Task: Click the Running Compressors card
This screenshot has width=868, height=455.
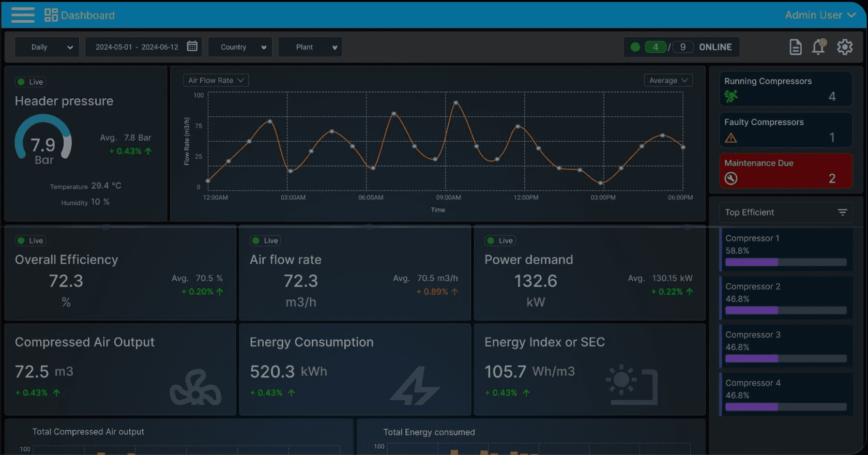Action: click(785, 89)
